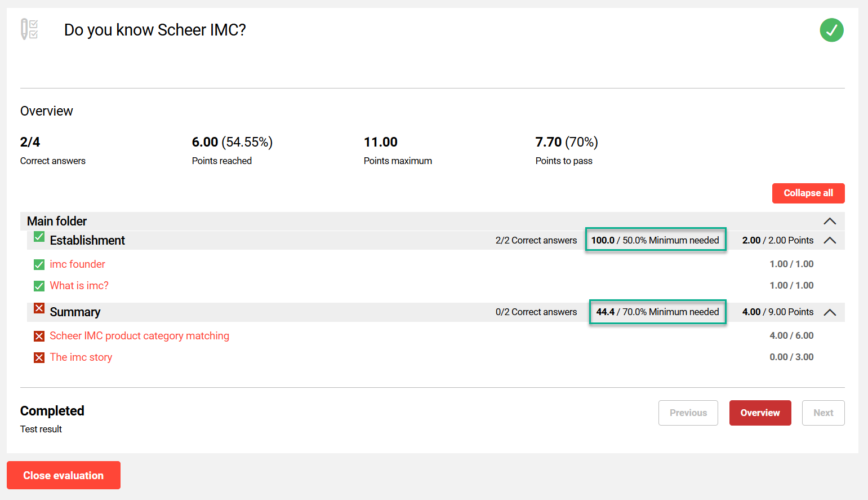The image size is (868, 500).
Task: Collapse the Establishment section chevron
Action: coord(830,240)
